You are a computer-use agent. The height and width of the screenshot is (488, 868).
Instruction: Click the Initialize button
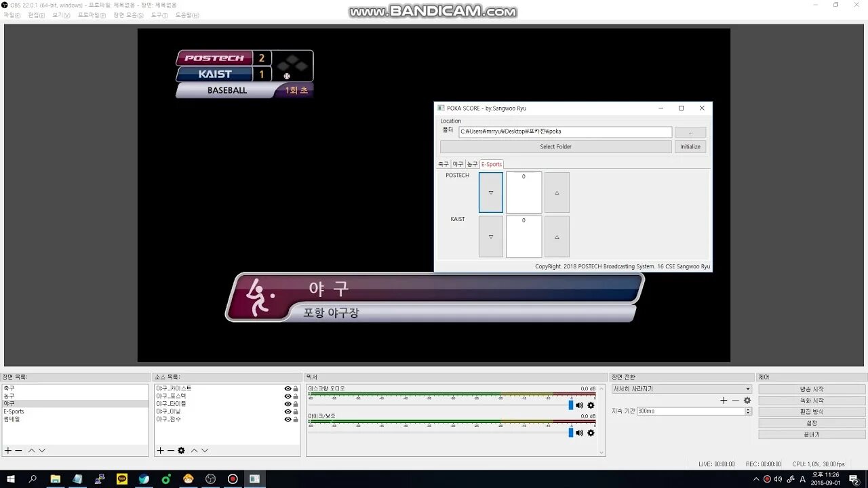(x=690, y=146)
